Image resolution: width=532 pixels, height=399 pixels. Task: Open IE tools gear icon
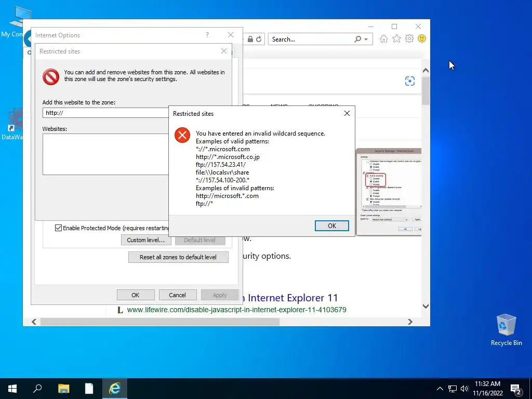[x=409, y=38]
